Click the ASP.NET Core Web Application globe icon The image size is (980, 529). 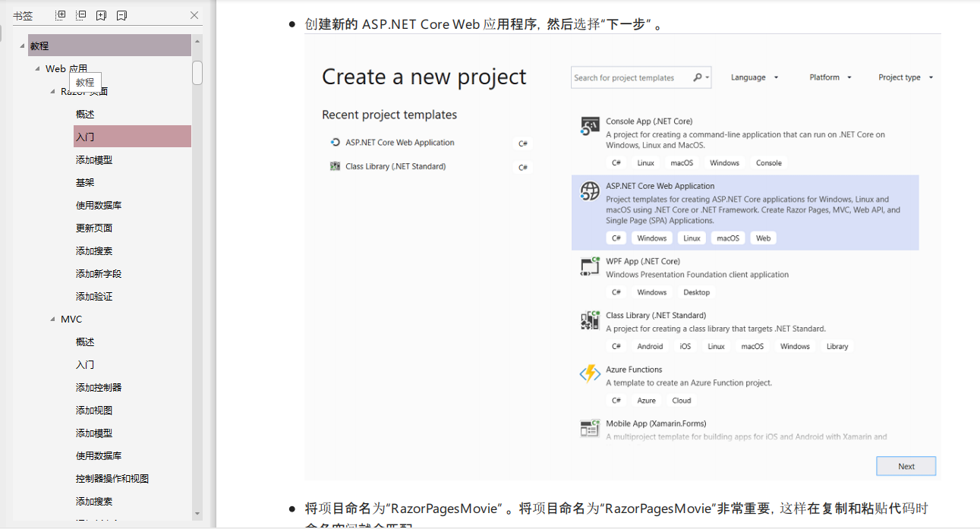(590, 191)
